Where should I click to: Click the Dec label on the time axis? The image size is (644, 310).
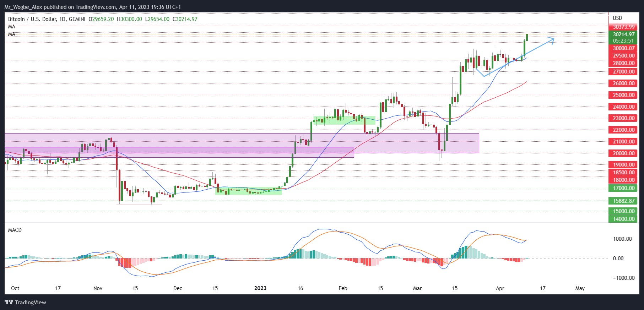tap(178, 288)
